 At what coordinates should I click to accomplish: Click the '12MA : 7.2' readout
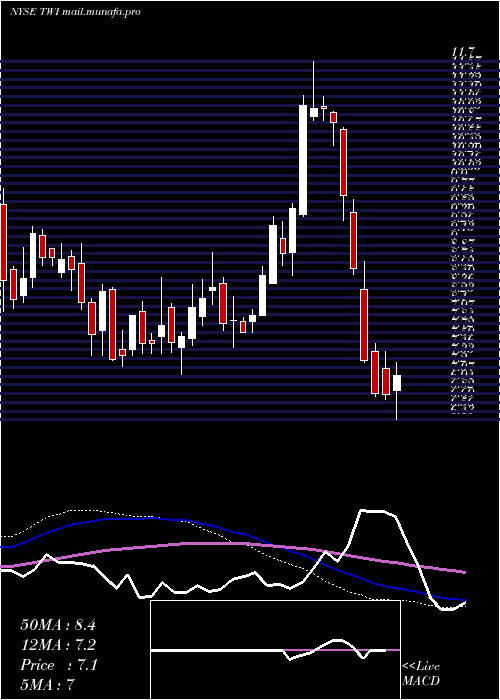58,645
